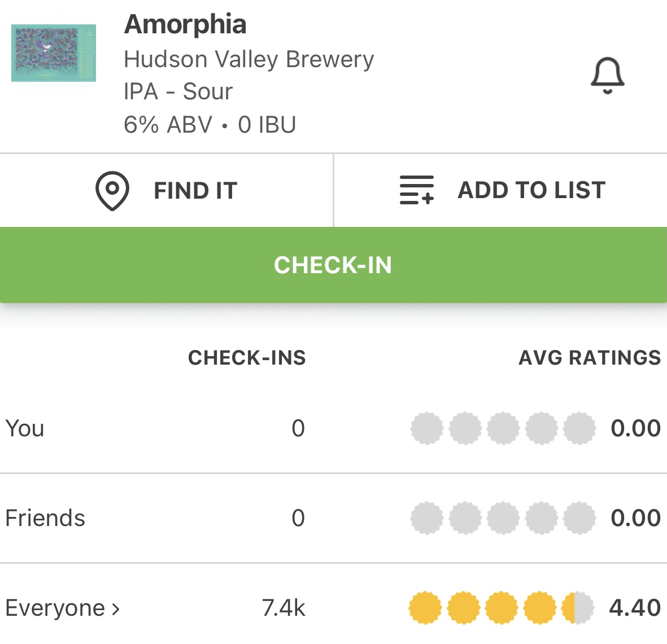Image resolution: width=667 pixels, height=644 pixels.
Task: Open Hudson Valley Brewery page
Action: click(x=249, y=59)
